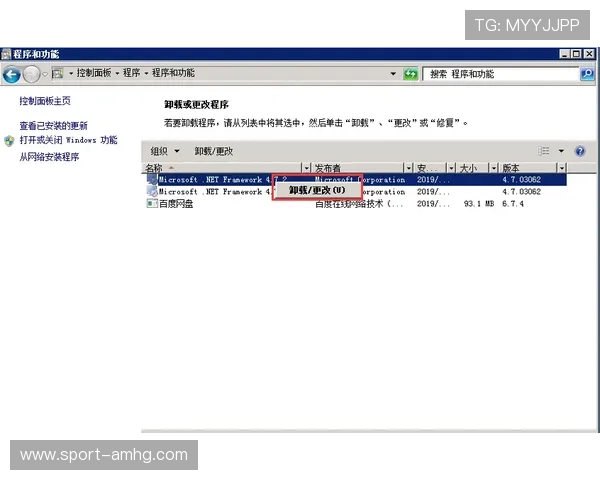600x480 pixels.
Task: Open help with the blue question icon
Action: click(x=580, y=151)
